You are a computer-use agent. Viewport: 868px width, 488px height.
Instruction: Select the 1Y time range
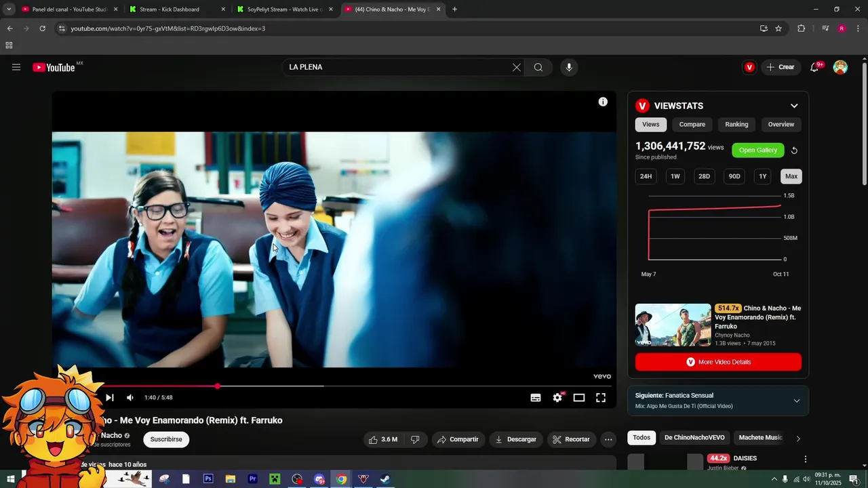(763, 176)
